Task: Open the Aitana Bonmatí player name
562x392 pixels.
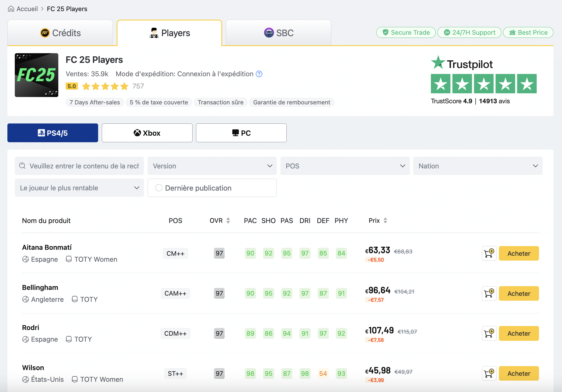Action: coord(47,247)
